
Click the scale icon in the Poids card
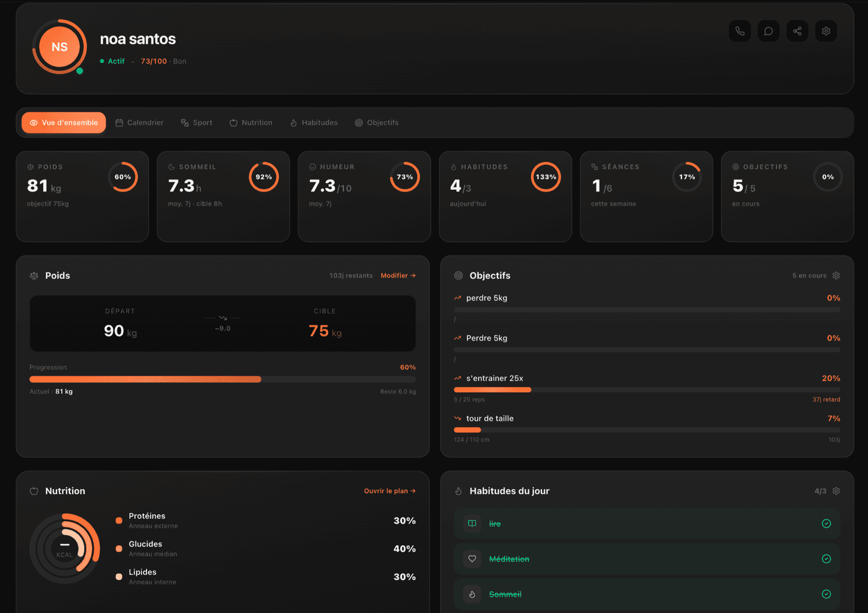pyautogui.click(x=34, y=275)
